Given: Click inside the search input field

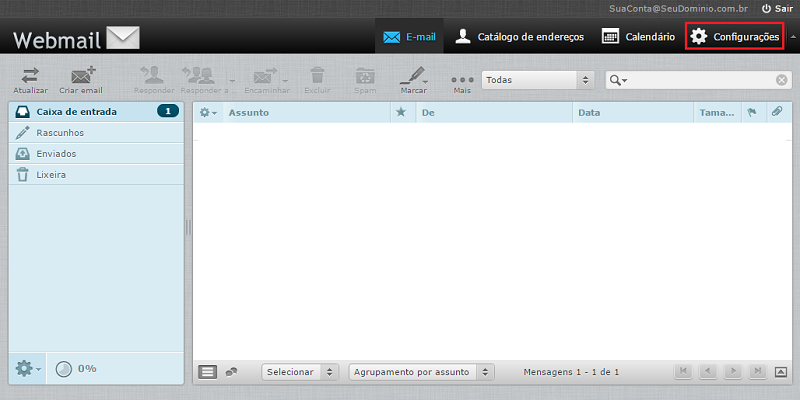Looking at the screenshot, I should click(x=700, y=80).
